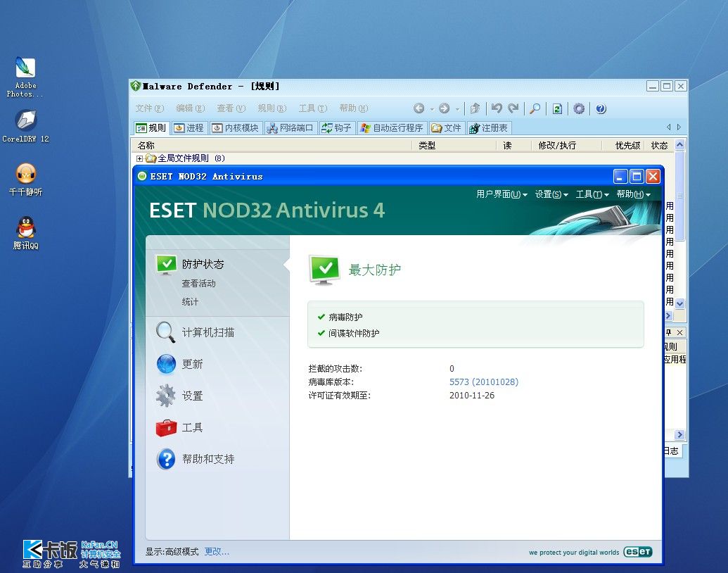This screenshot has width=728, height=573.
Task: Select the 腾讯QQ desktop icon
Action: pyautogui.click(x=25, y=233)
